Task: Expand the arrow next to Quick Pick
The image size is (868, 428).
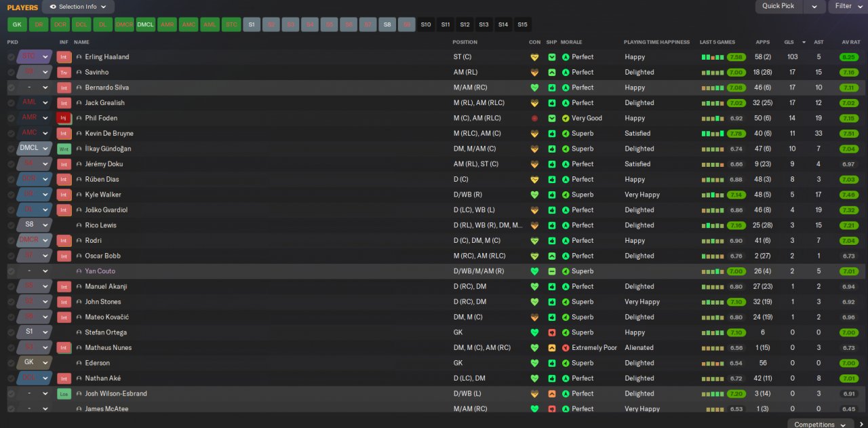Action: point(814,7)
